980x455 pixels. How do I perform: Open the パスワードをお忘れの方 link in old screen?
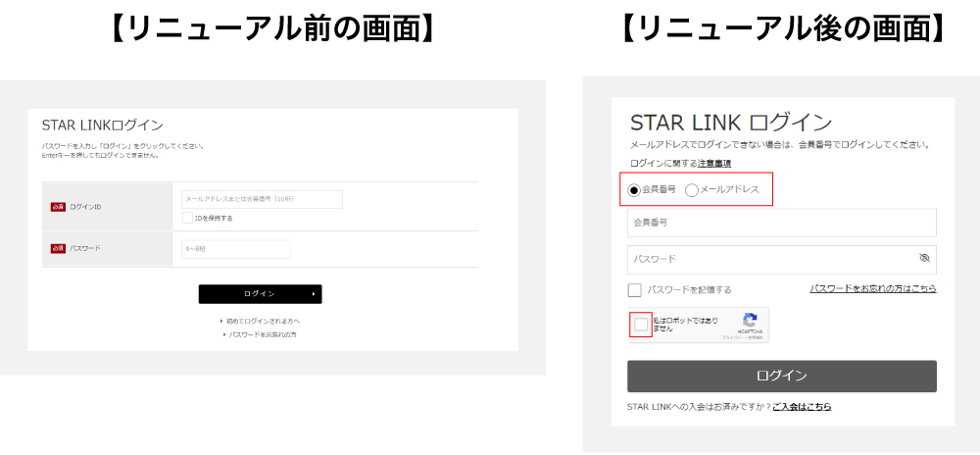(x=261, y=334)
